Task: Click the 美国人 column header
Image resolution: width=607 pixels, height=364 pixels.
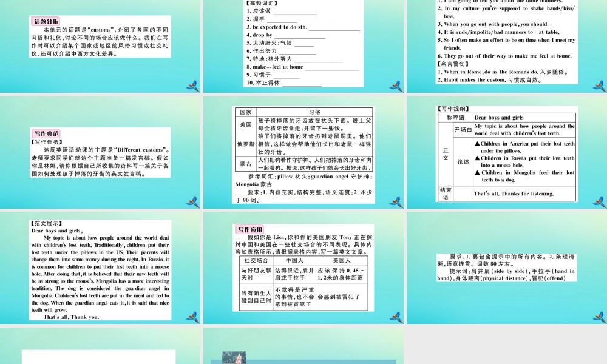Action: coord(342,260)
